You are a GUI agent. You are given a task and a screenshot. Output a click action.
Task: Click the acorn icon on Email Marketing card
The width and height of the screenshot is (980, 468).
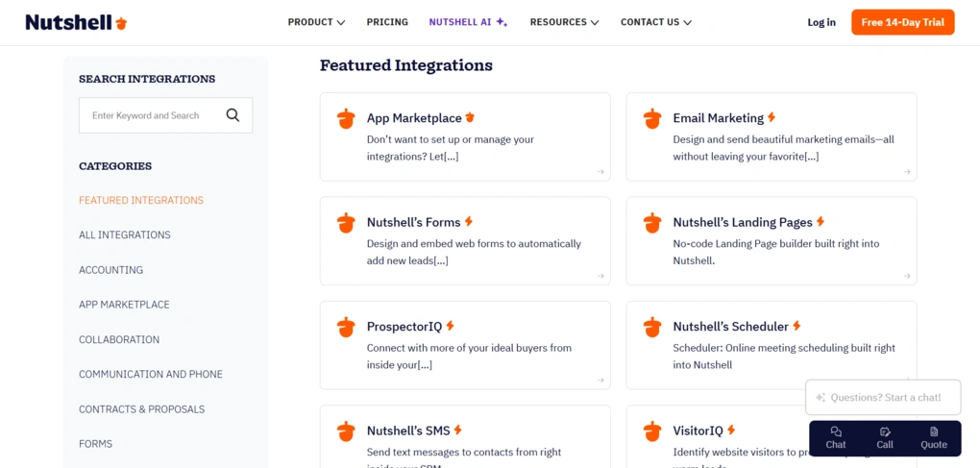(651, 119)
